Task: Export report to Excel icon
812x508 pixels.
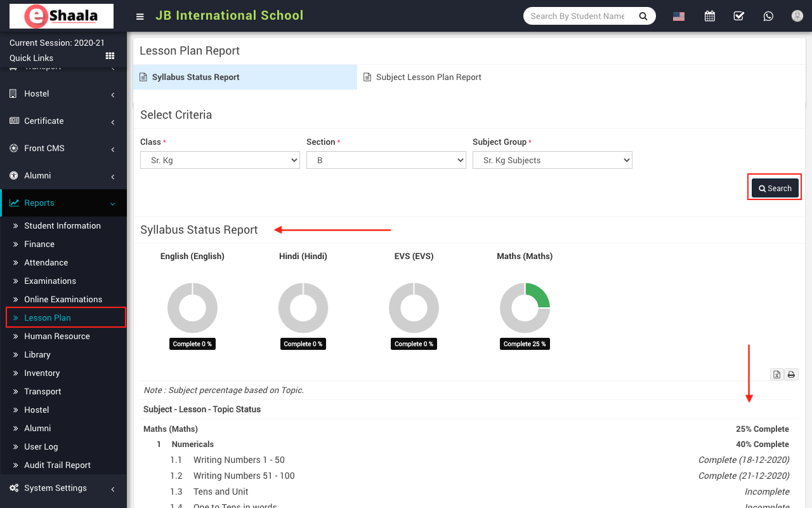Action: coord(776,375)
